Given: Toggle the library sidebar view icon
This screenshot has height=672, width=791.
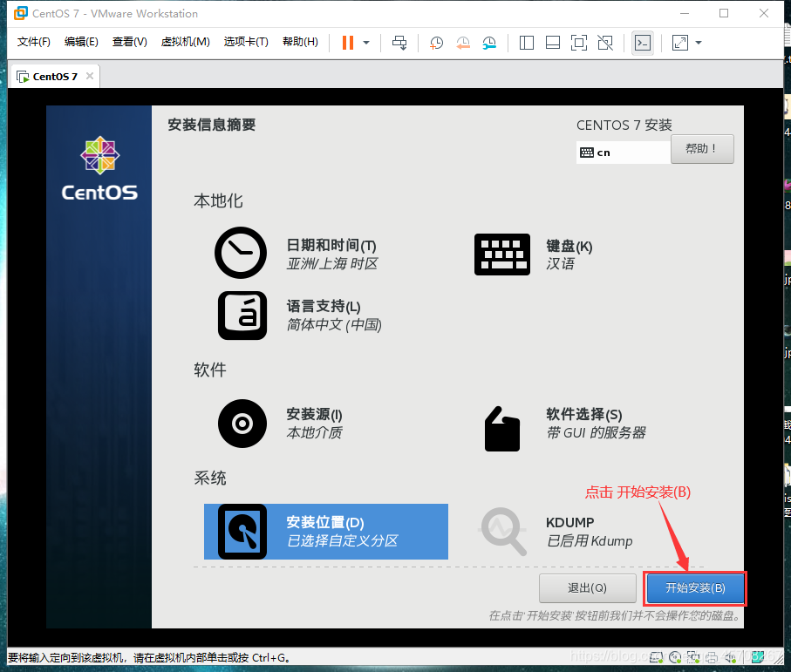Looking at the screenshot, I should (x=527, y=43).
